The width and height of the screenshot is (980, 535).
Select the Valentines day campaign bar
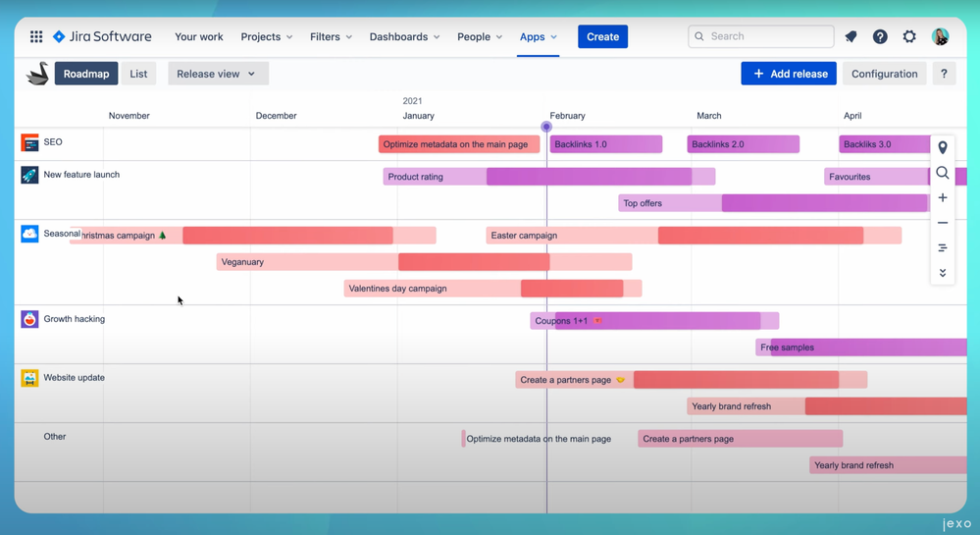tap(492, 289)
